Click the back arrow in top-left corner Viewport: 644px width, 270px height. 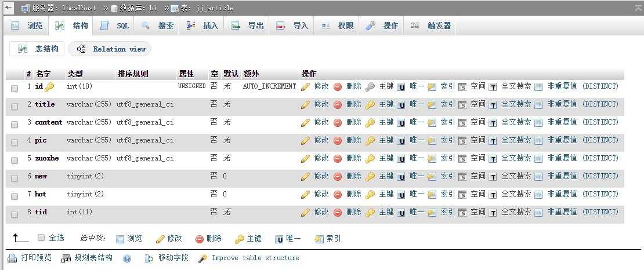pyautogui.click(x=8, y=8)
